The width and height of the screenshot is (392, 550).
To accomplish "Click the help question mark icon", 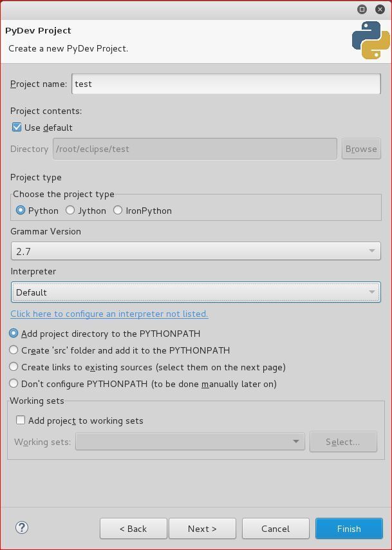I will pyautogui.click(x=22, y=527).
